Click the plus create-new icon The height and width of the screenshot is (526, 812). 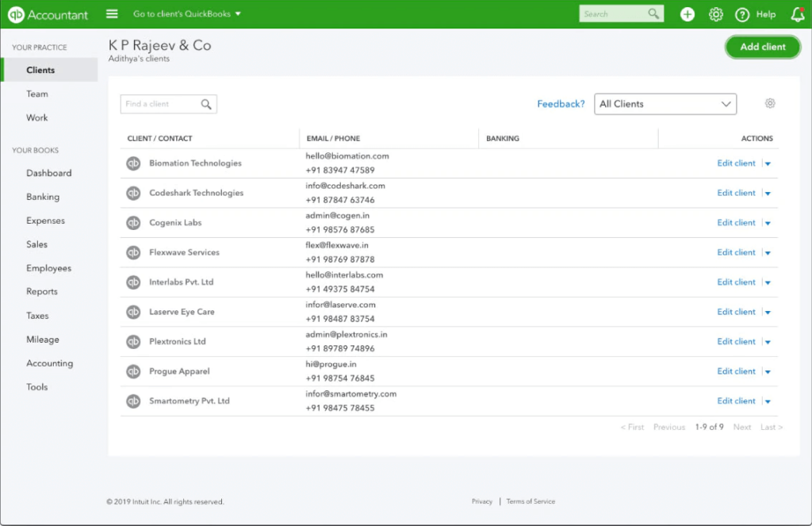point(688,14)
